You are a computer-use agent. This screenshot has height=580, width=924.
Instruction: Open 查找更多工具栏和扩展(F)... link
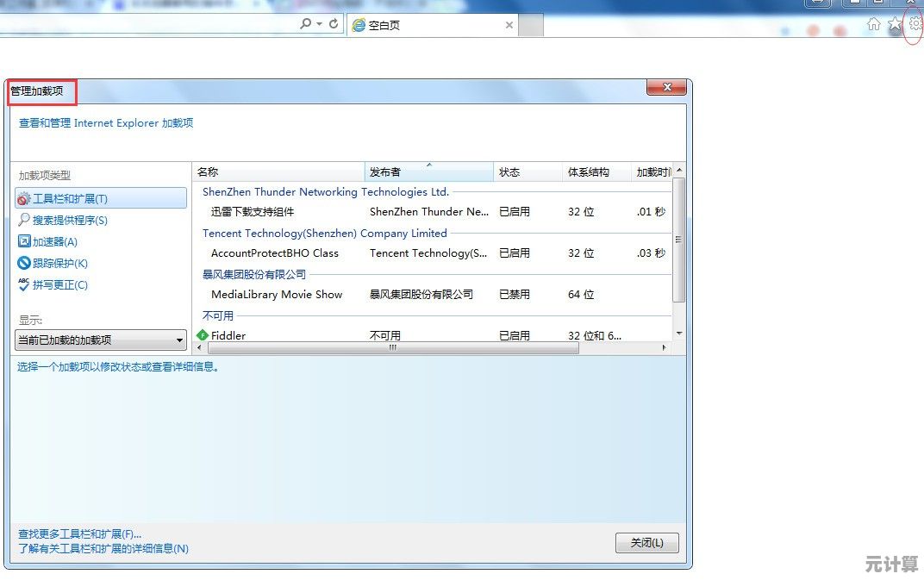click(x=79, y=534)
